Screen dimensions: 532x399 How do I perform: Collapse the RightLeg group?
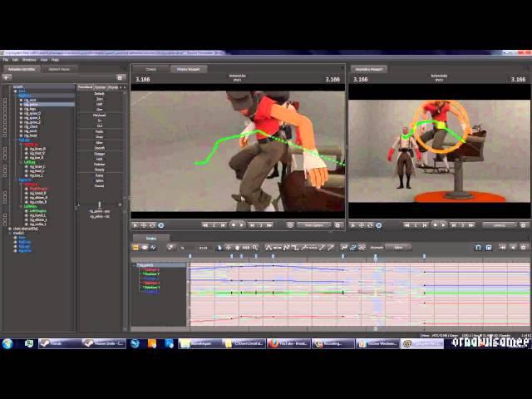[x=21, y=144]
